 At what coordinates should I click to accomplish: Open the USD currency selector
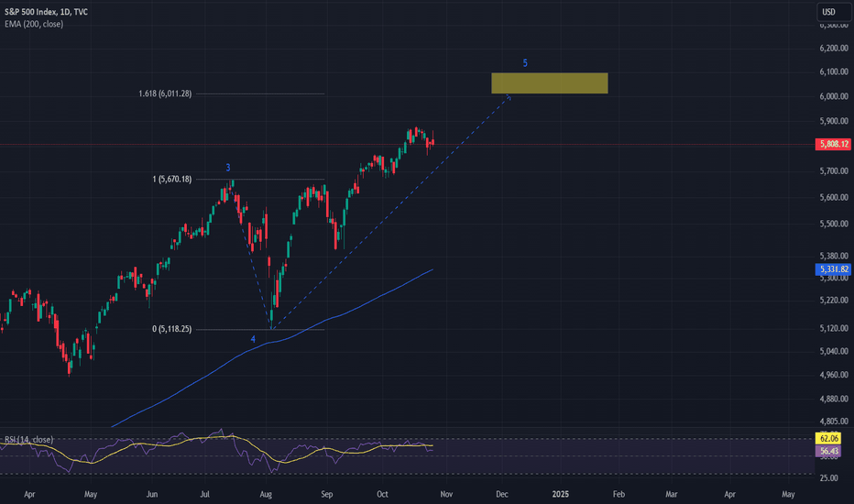tap(833, 12)
